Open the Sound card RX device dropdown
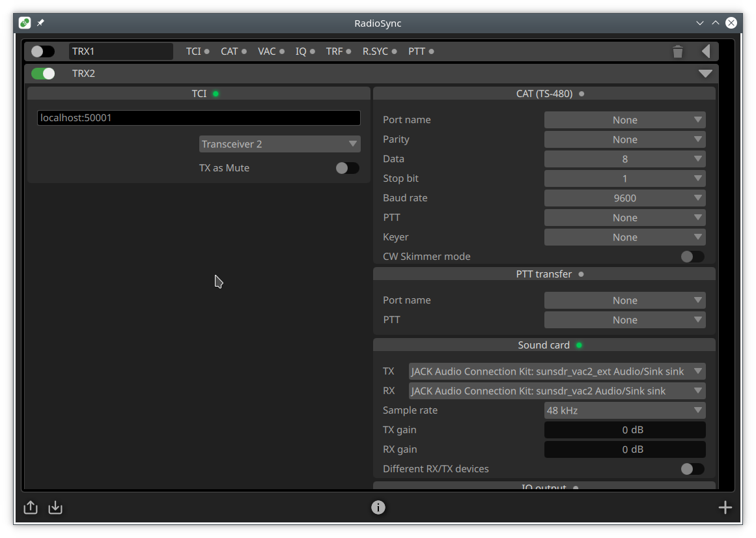This screenshot has width=756, height=538. point(557,391)
